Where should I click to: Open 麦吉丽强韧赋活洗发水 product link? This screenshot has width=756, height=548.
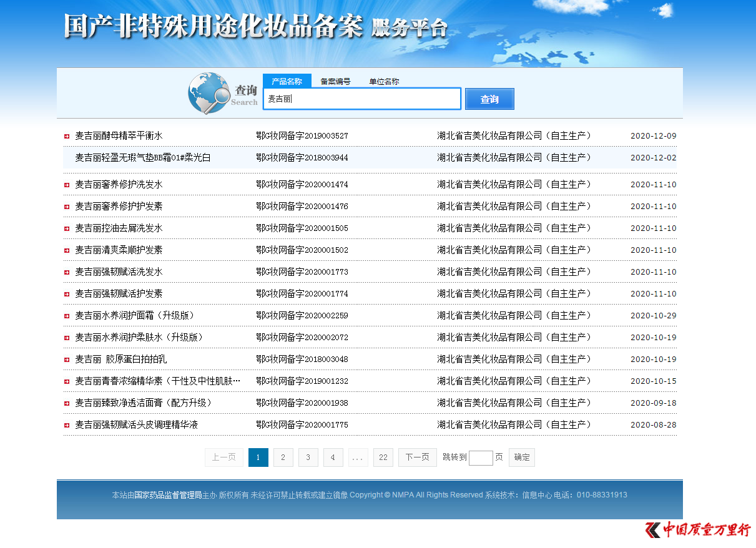(x=119, y=272)
